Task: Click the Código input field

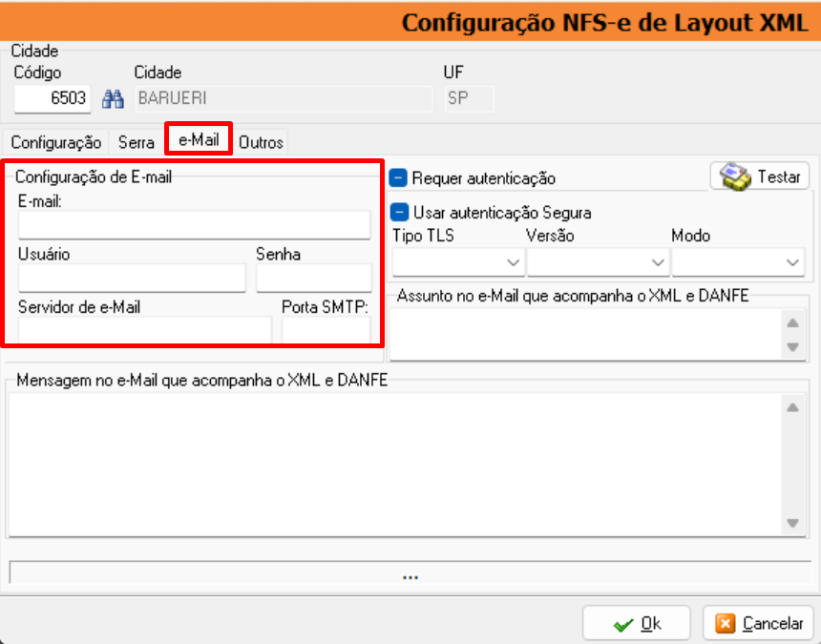Action: click(x=53, y=98)
